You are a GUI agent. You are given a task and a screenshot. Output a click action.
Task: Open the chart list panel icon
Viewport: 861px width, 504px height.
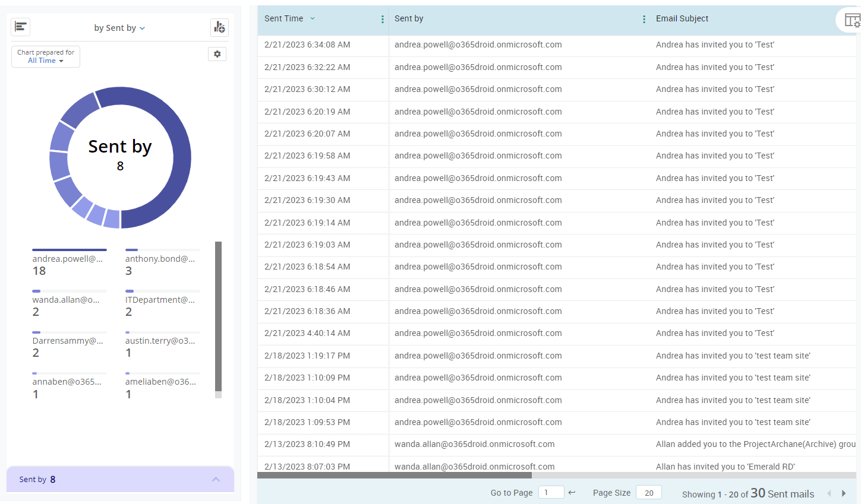pyautogui.click(x=20, y=26)
